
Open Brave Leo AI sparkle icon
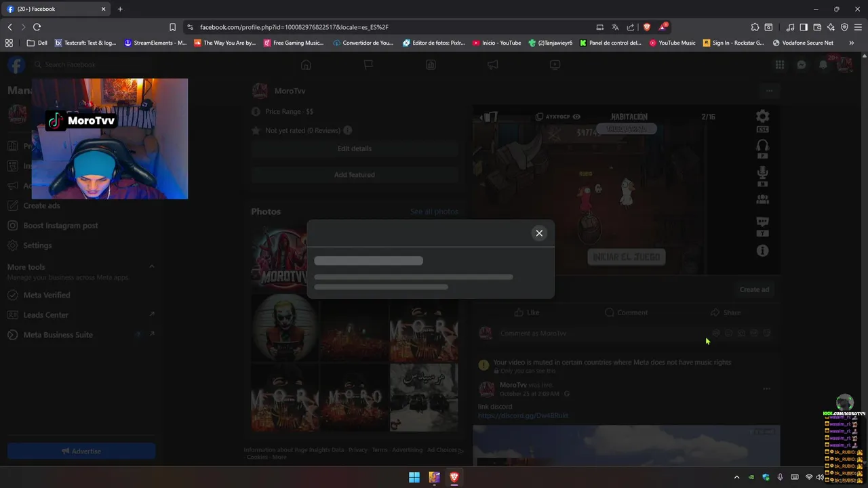831,27
